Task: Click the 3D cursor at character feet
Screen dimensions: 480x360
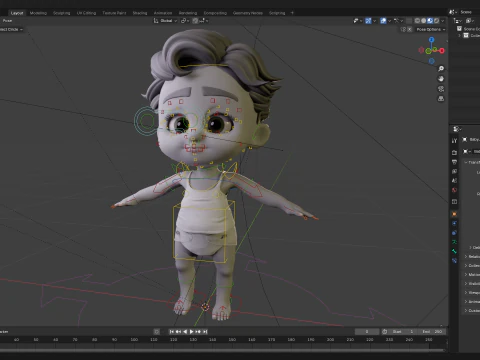Action: (205, 307)
